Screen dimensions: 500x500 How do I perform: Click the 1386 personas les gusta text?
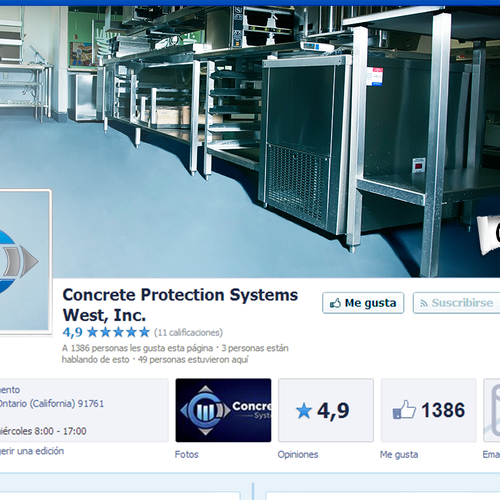point(137,348)
